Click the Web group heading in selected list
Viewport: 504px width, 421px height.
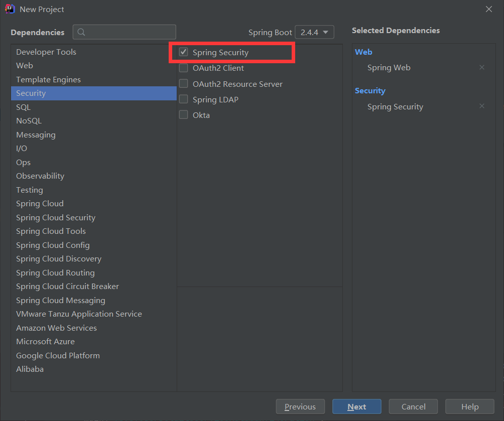tap(363, 52)
